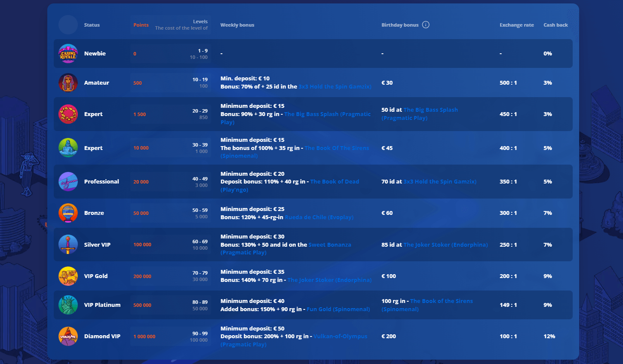The height and width of the screenshot is (364, 623).
Task: Open Fun Gold Spinomenal link
Action: click(338, 309)
